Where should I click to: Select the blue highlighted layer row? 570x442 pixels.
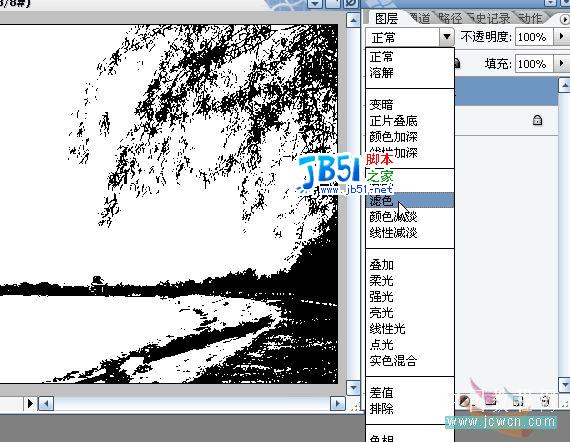coord(506,92)
